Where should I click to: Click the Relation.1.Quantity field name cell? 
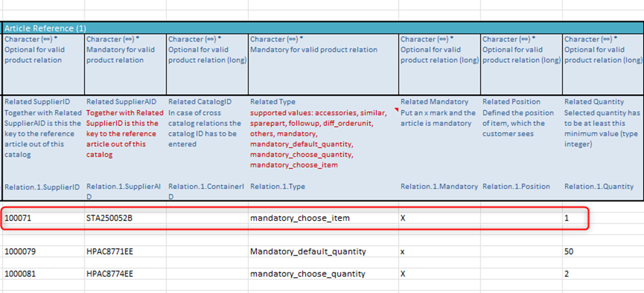(x=598, y=186)
